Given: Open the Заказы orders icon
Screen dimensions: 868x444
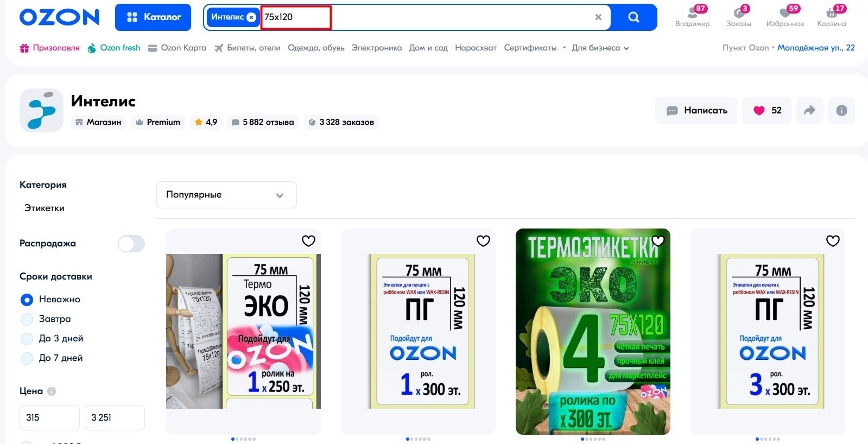Looking at the screenshot, I should click(x=739, y=16).
